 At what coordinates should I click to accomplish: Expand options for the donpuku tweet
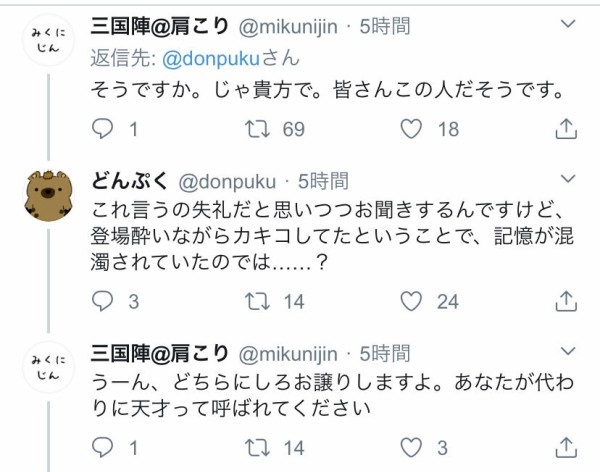click(567, 180)
